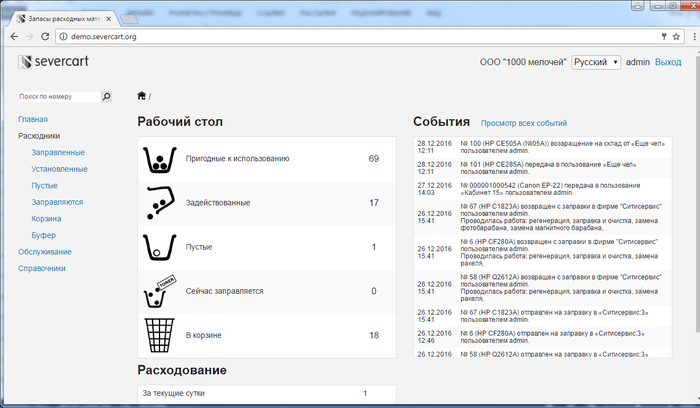700x408 pixels.
Task: Open 'Просмотр всех событий' link
Action: pos(524,123)
